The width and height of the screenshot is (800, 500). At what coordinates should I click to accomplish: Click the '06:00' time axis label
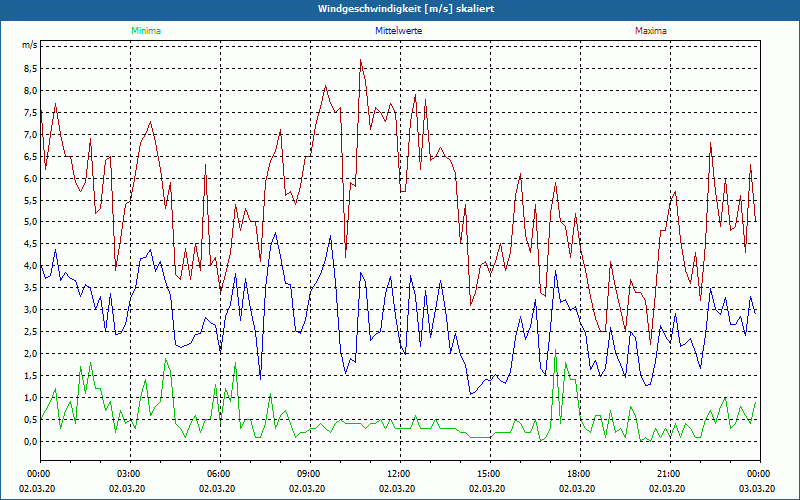220,474
